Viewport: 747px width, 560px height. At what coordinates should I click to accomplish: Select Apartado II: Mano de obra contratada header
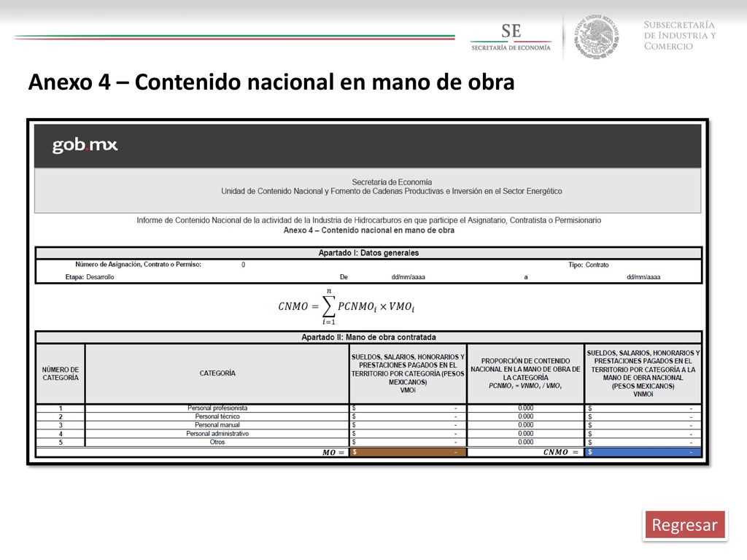tap(368, 337)
